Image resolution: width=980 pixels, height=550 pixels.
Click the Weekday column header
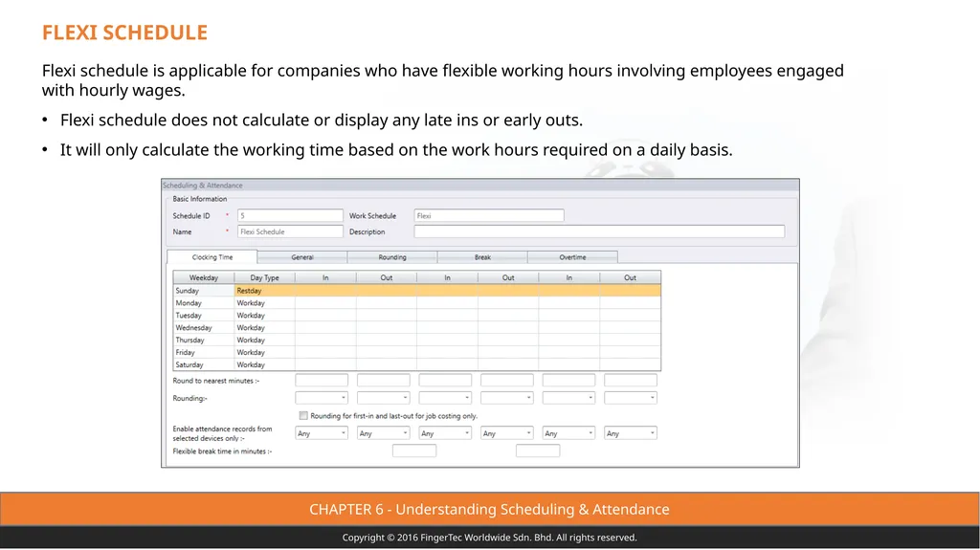pos(204,277)
